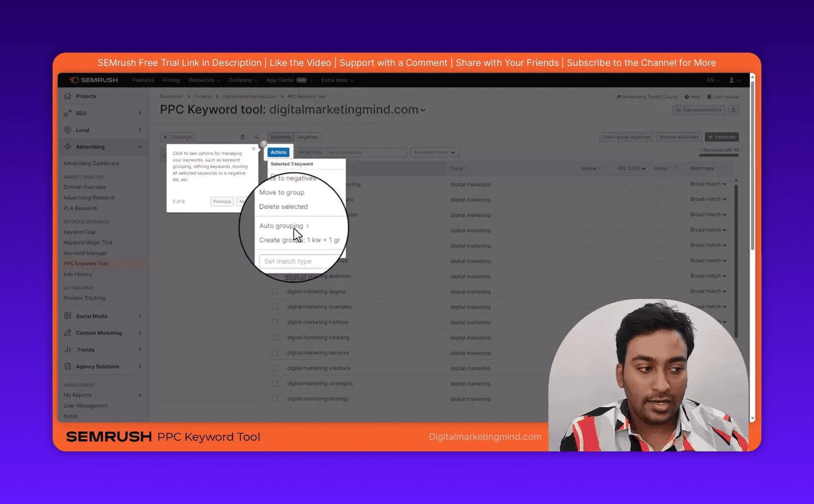
Task: Open the Advanced filters dropdown
Action: point(434,152)
